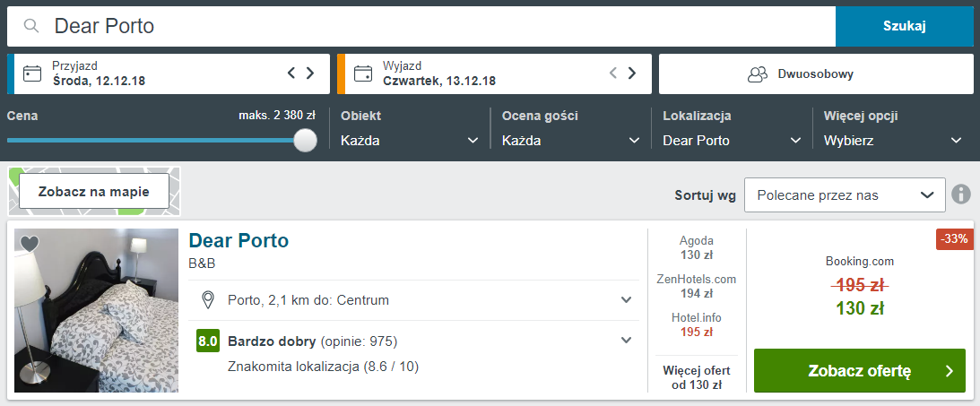Screen dimensions: 980x406
Task: Click the check-in calendar icon
Action: 32,73
